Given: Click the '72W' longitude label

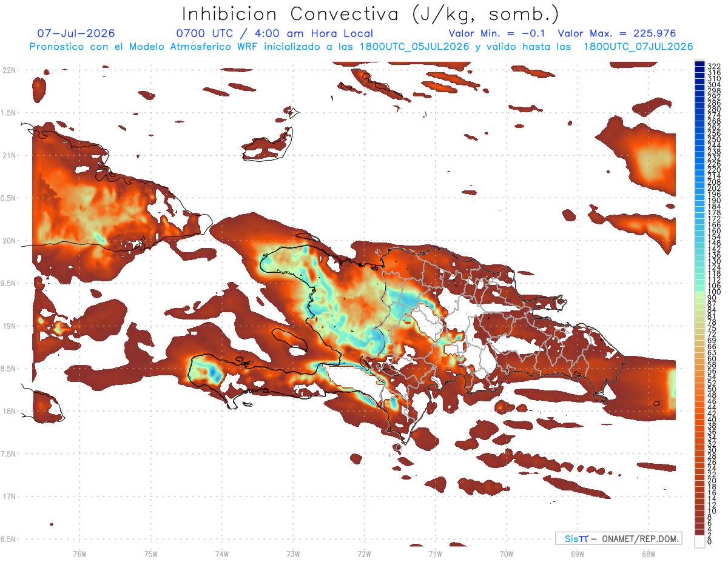Looking at the screenshot, I should coord(364,554).
